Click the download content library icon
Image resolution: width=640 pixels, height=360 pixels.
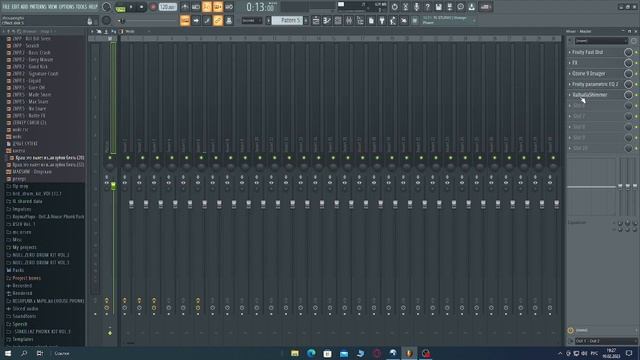[x=471, y=7]
